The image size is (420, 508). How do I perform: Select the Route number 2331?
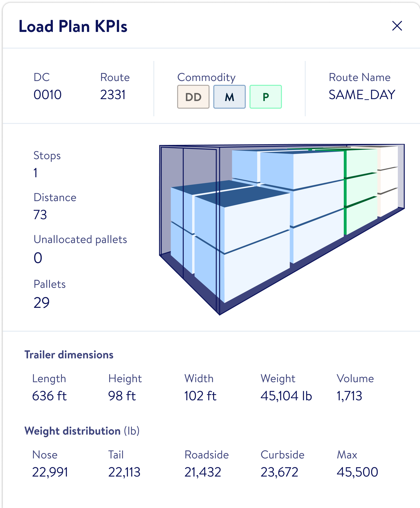113,95
